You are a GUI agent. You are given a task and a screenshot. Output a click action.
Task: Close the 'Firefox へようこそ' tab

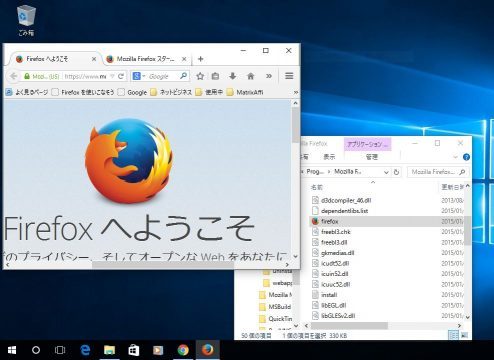pyautogui.click(x=94, y=59)
